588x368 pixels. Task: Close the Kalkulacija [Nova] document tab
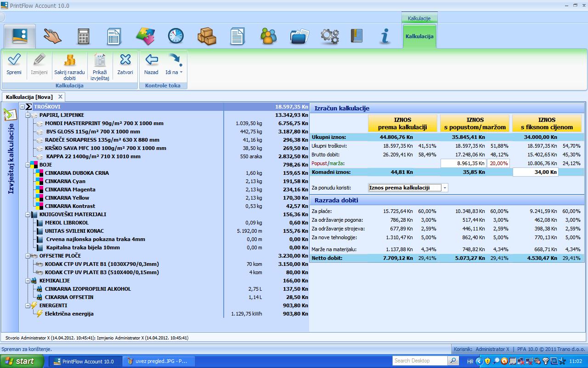point(60,97)
